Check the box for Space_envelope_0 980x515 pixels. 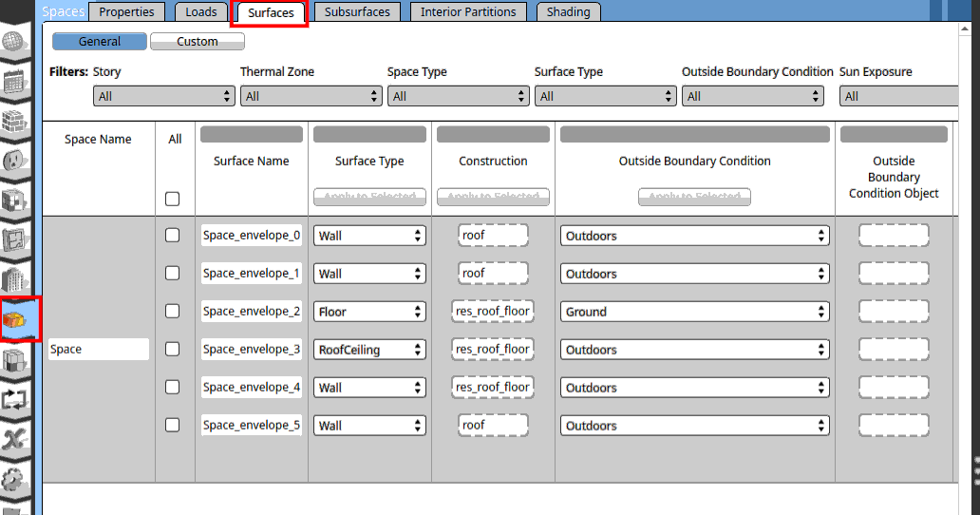click(x=172, y=235)
